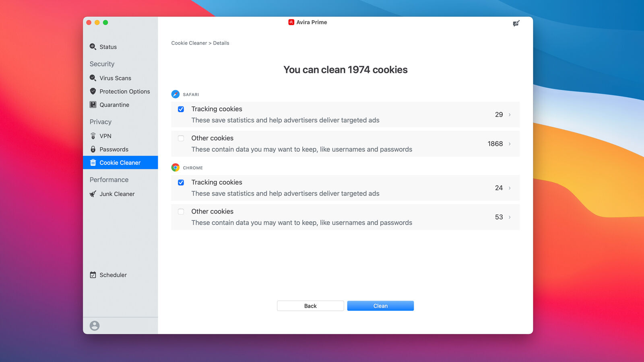644x362 pixels.
Task: Click the Quarantine box icon
Action: [93, 105]
